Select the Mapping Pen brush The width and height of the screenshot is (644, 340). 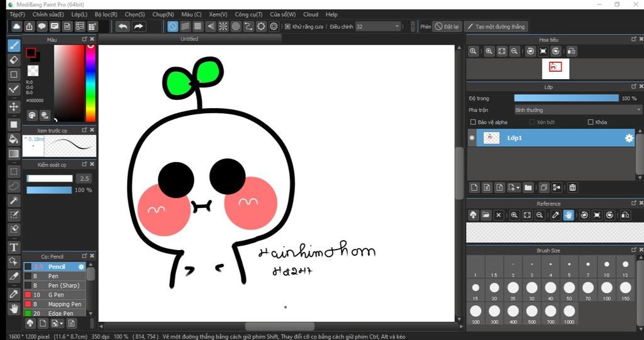pos(55,304)
